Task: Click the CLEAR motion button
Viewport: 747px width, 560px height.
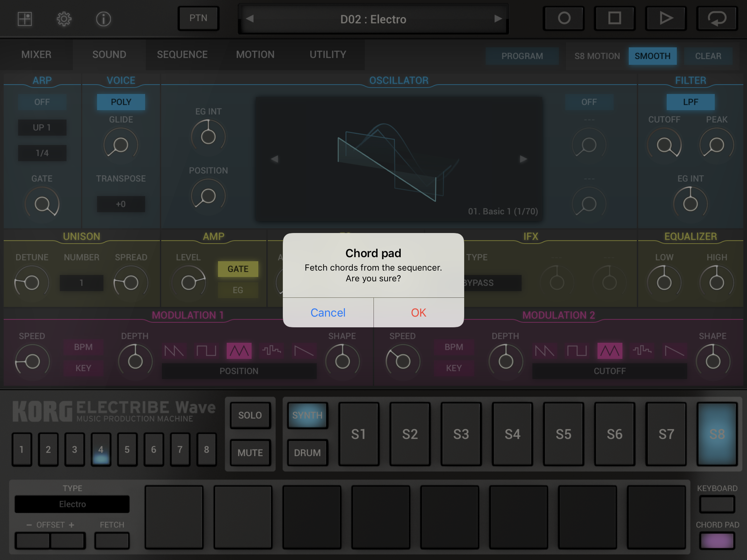Action: (x=708, y=56)
